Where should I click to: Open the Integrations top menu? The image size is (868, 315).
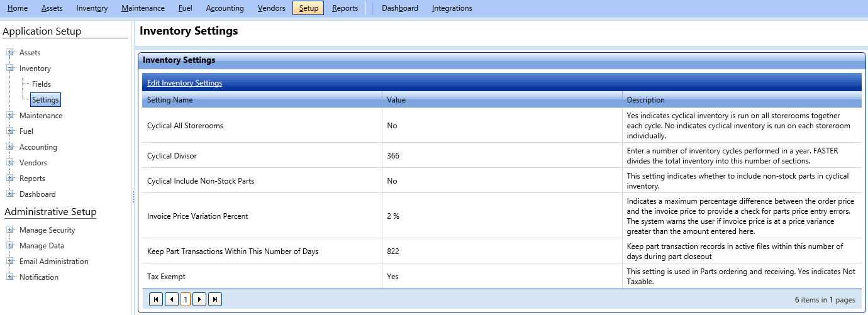(x=452, y=8)
